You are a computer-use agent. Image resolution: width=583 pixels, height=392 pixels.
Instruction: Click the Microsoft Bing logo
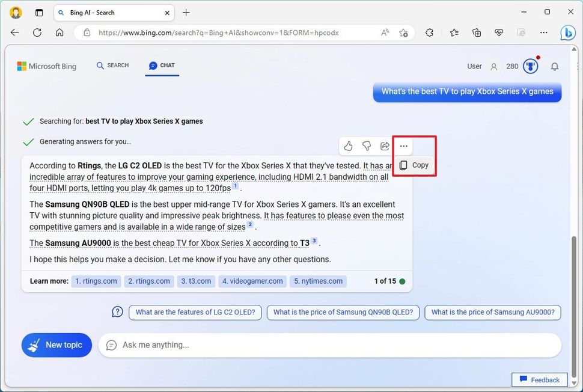[47, 66]
